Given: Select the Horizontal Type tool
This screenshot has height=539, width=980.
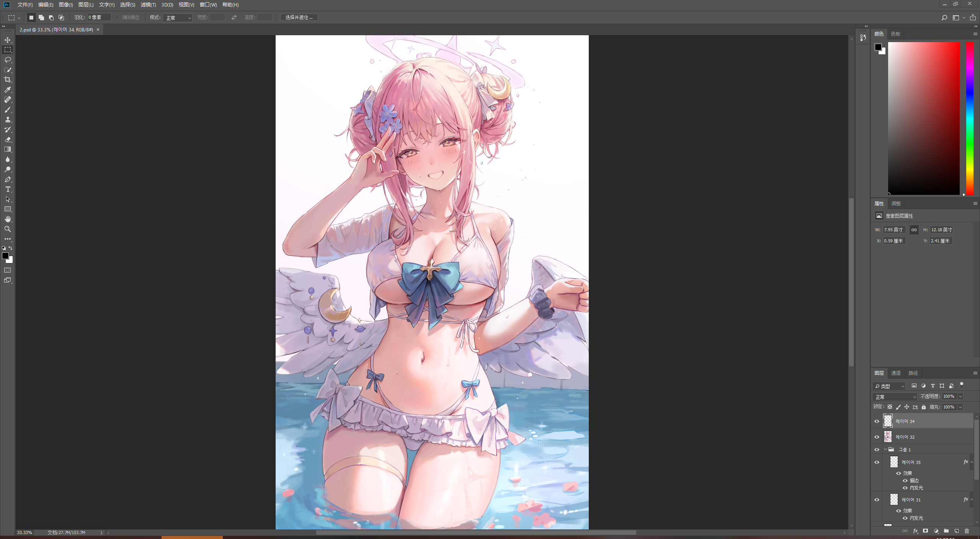Looking at the screenshot, I should pyautogui.click(x=8, y=189).
